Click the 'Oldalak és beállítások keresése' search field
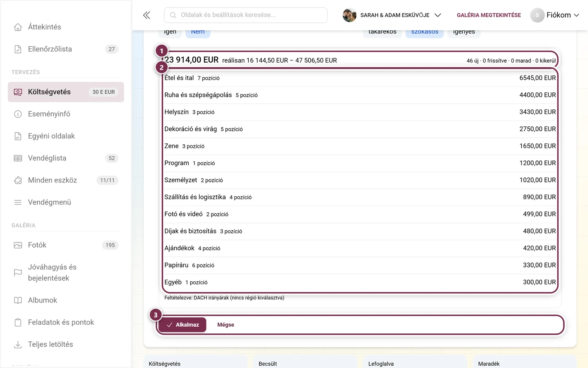This screenshot has width=588, height=368. 246,15
